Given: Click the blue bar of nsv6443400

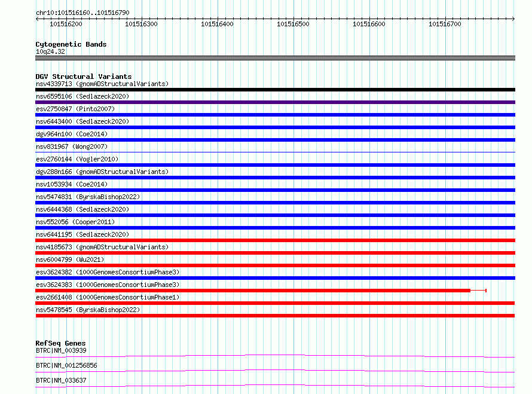Looking at the screenshot, I should point(275,127).
